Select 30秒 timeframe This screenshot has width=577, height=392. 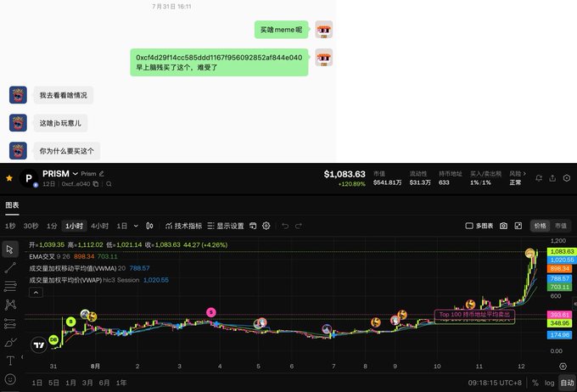[31, 226]
